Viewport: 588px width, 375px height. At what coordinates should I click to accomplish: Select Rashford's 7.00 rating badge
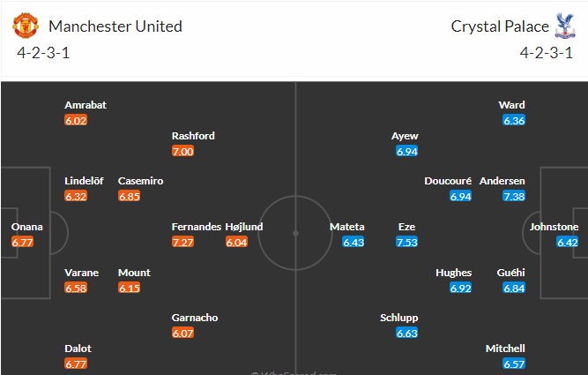point(182,151)
